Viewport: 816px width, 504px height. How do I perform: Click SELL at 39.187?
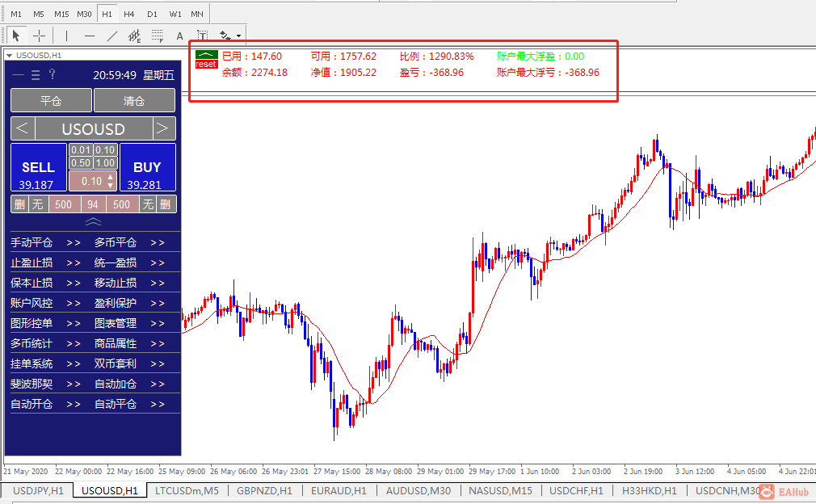click(x=39, y=167)
